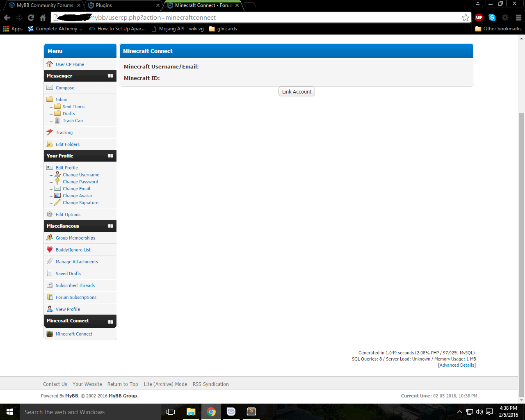Click the Forum Subscriptions icon
Viewport: 525px width, 420px height.
[x=50, y=297]
